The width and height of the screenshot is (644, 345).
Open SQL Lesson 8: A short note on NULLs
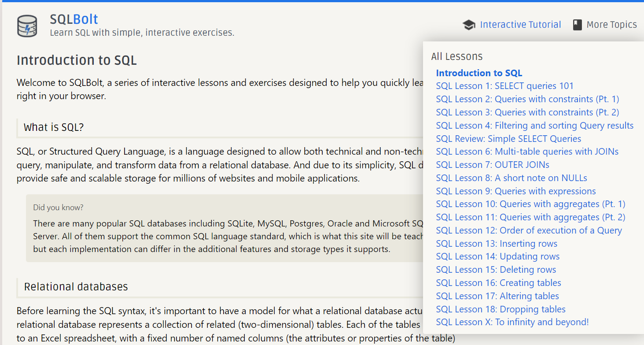[512, 178]
